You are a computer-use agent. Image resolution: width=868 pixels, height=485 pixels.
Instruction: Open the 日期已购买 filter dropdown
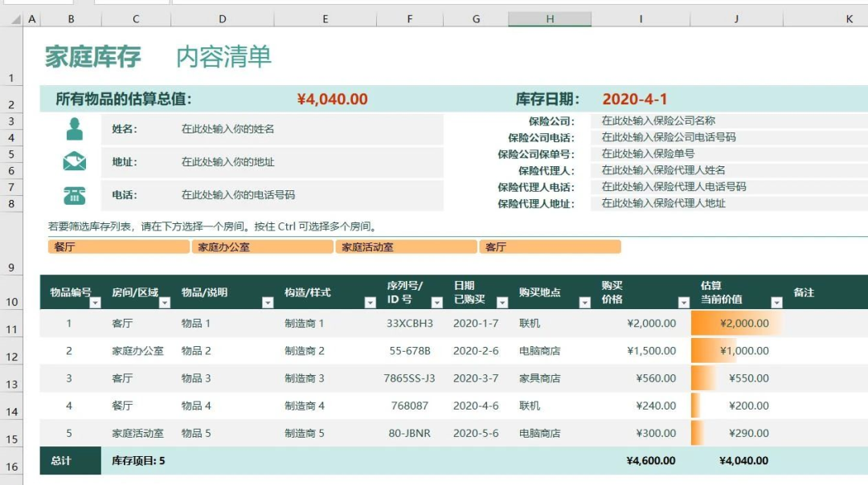point(502,303)
